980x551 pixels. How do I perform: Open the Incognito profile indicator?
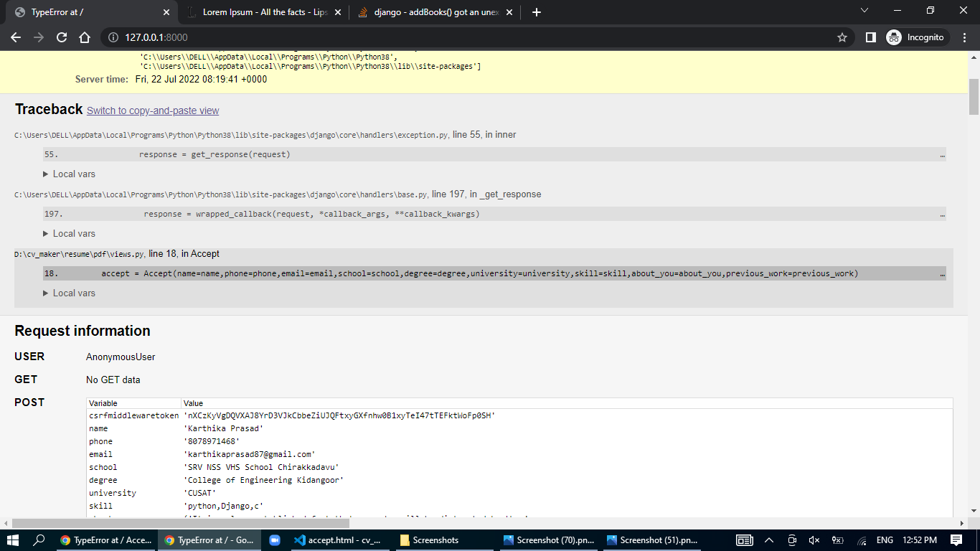pyautogui.click(x=918, y=37)
